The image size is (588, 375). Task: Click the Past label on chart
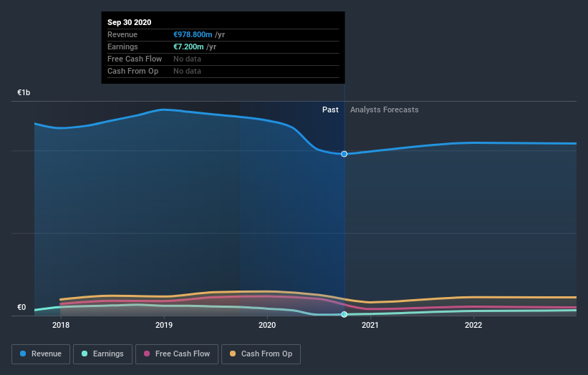tap(330, 109)
